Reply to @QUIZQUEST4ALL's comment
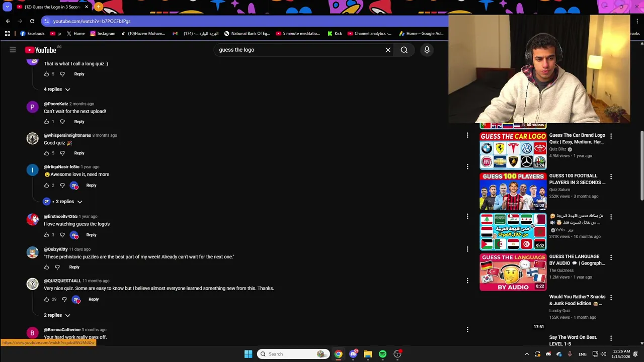Screen dimensions: 644x362 click(x=94, y=299)
